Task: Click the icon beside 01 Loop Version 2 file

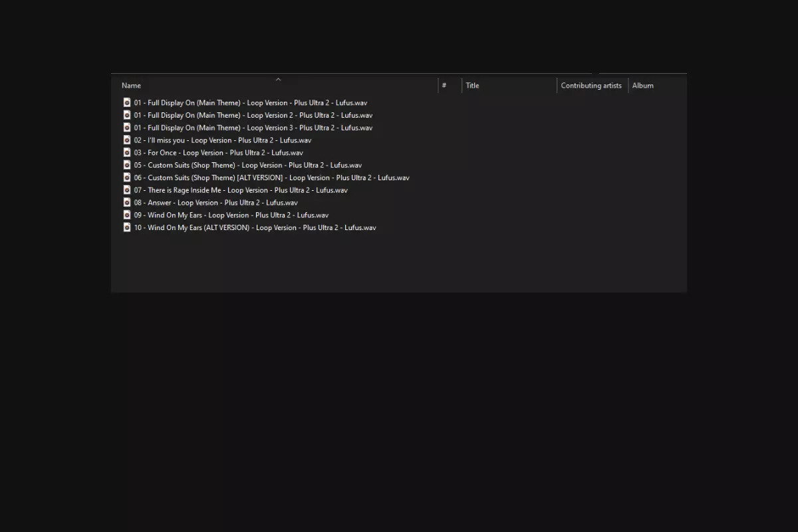Action: pyautogui.click(x=127, y=115)
